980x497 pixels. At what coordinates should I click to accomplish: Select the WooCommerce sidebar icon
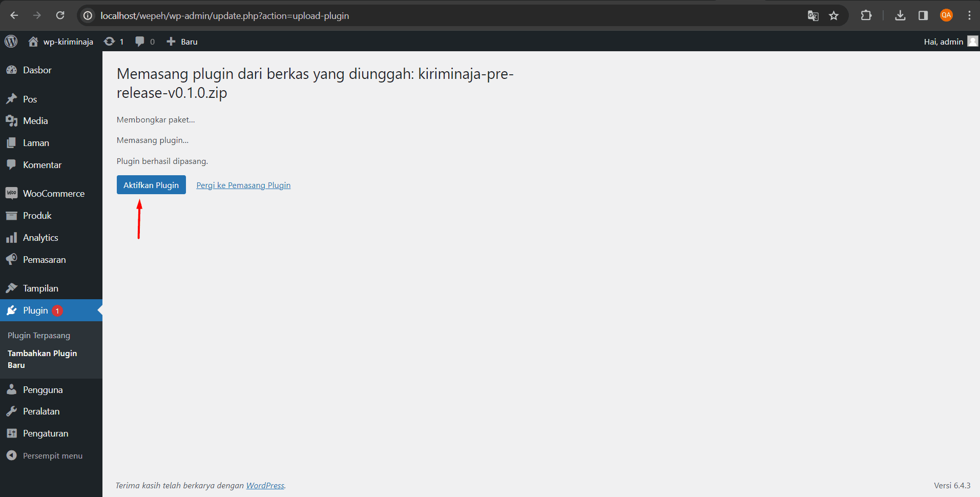12,193
